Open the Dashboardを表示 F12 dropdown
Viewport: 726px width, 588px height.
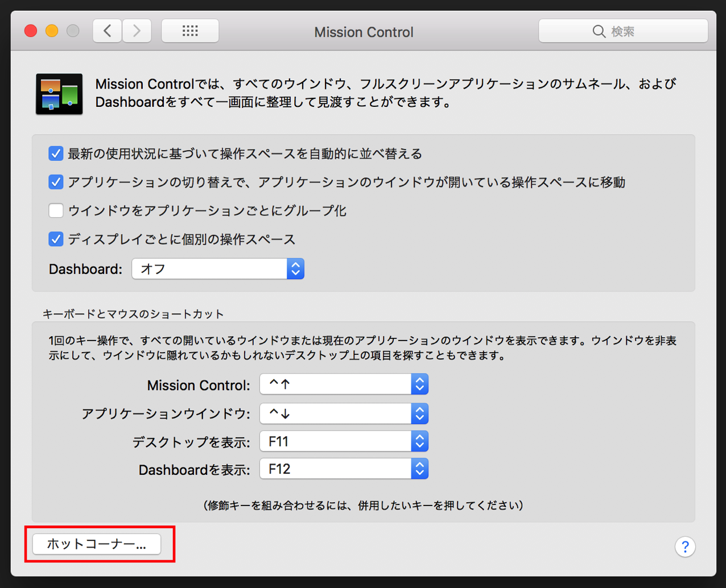click(x=344, y=469)
